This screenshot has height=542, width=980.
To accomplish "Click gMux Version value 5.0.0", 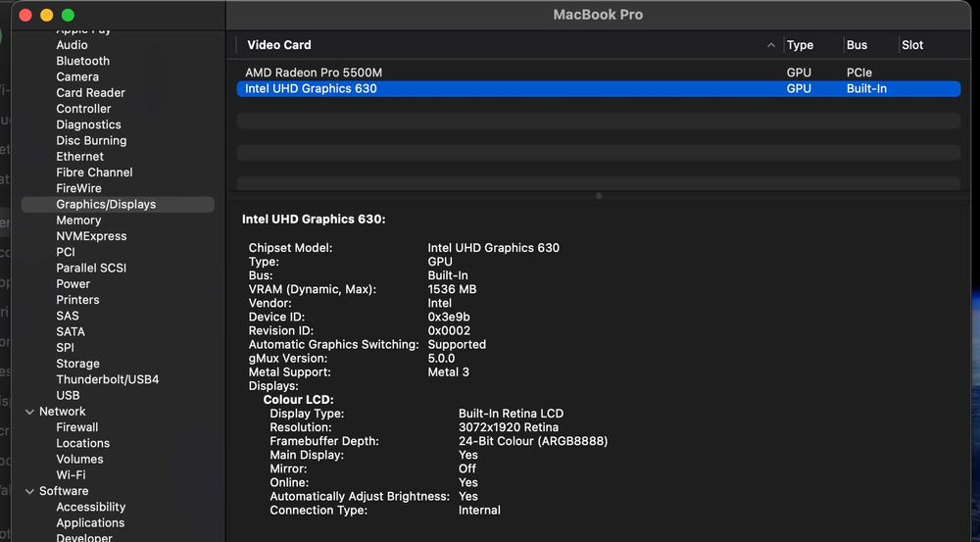I will pyautogui.click(x=441, y=358).
